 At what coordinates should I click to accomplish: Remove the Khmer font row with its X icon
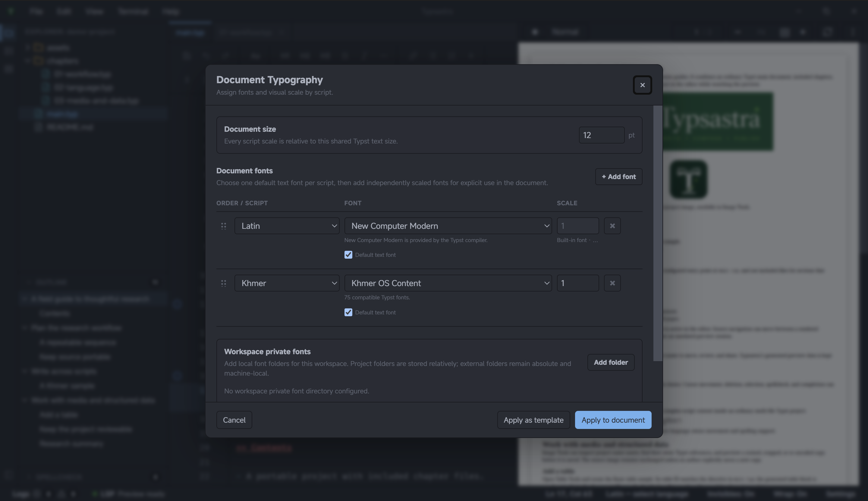(612, 283)
